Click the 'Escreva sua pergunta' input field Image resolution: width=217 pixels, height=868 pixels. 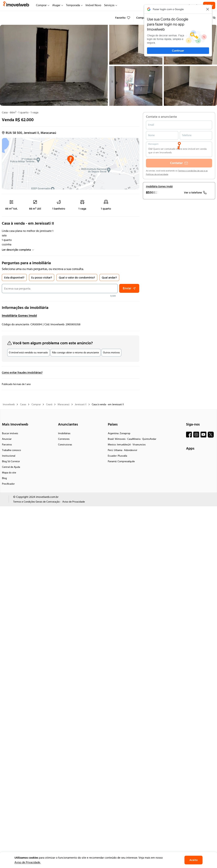(x=60, y=288)
